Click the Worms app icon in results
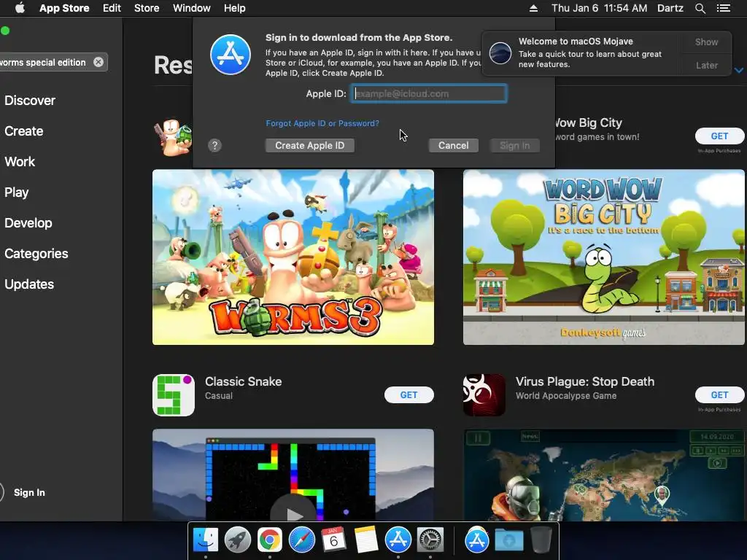 (x=173, y=138)
